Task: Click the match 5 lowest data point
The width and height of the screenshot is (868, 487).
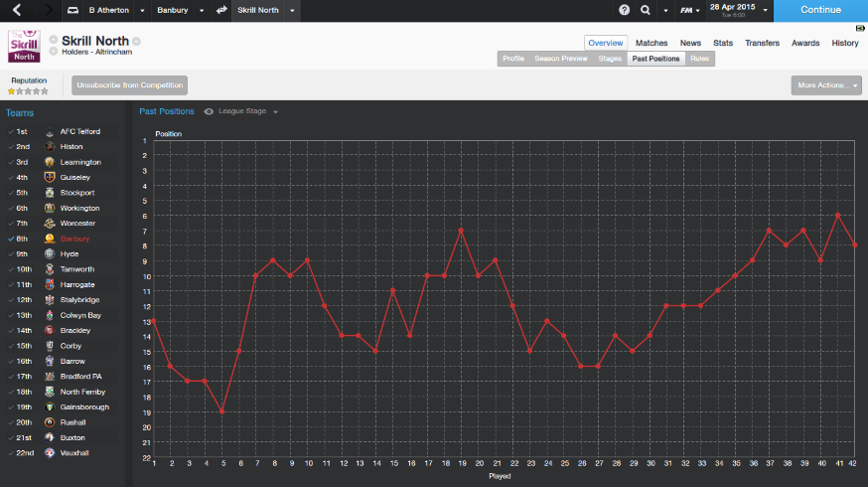Action: (222, 411)
